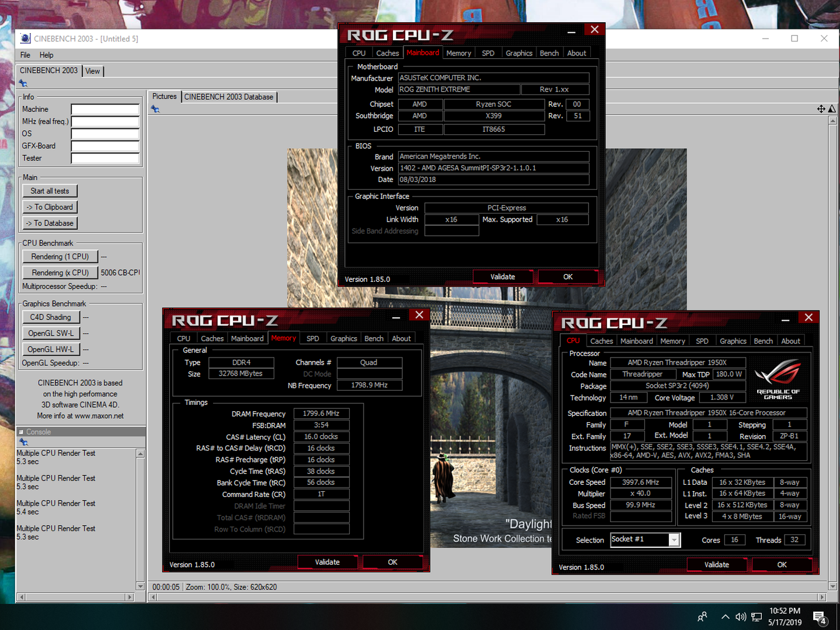Viewport: 840px width, 630px height.
Task: Click Validate in Mainboard CPU-Z window
Action: click(503, 276)
